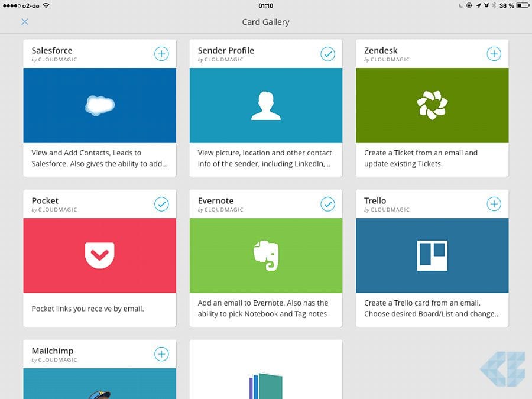
Task: Tap the signal strength dots
Action: tap(12, 6)
